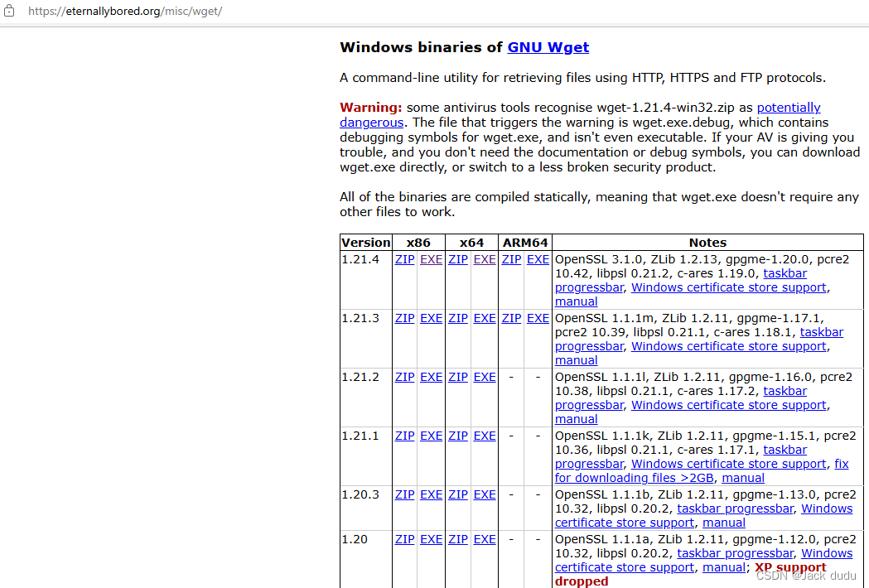Download x64 ZIP for version 1.21.1
869x588 pixels.
(458, 436)
